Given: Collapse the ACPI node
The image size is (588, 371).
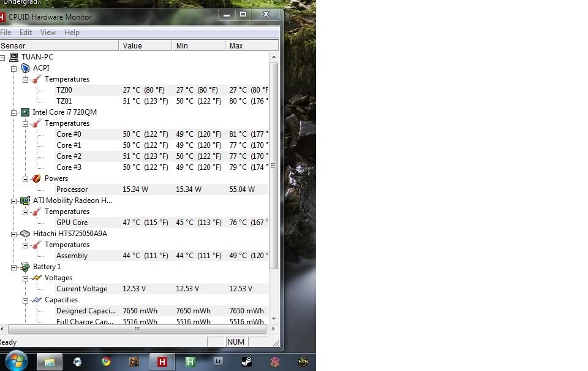Looking at the screenshot, I should tap(14, 69).
